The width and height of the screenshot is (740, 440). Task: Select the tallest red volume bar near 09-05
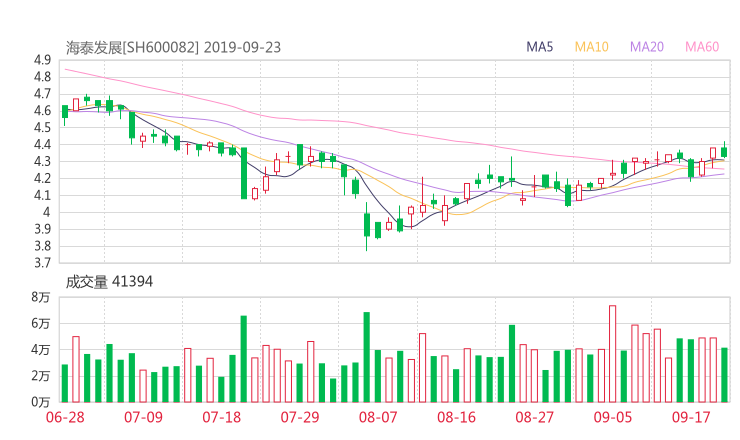612,354
